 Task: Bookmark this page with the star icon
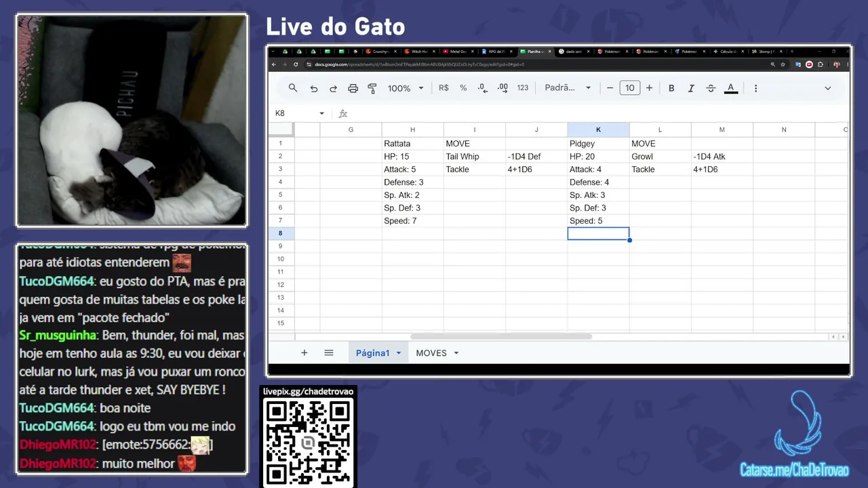tap(783, 64)
